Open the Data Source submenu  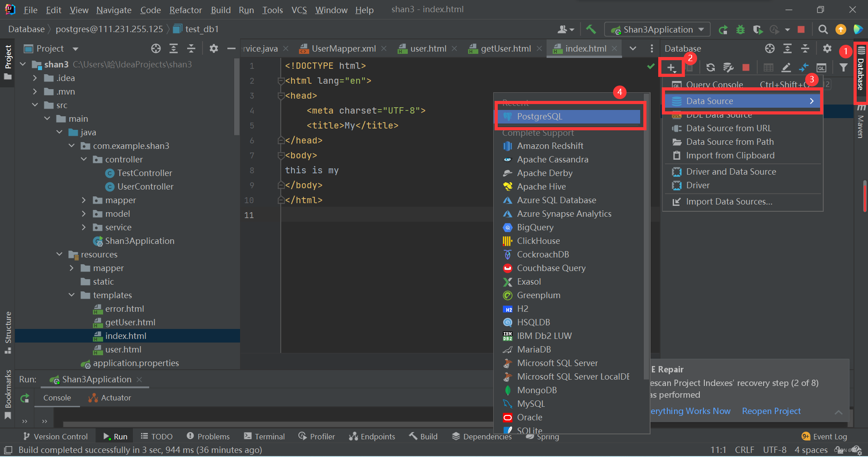[743, 101]
